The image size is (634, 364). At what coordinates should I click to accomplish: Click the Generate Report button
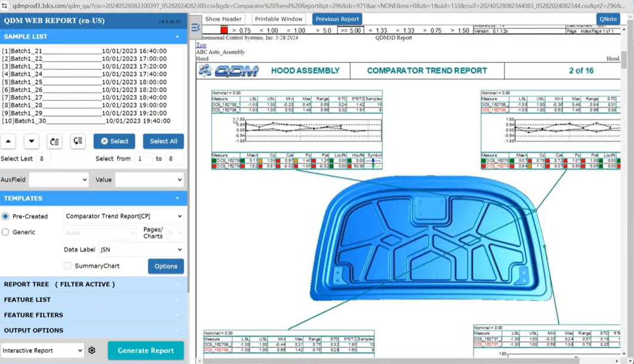click(x=146, y=350)
